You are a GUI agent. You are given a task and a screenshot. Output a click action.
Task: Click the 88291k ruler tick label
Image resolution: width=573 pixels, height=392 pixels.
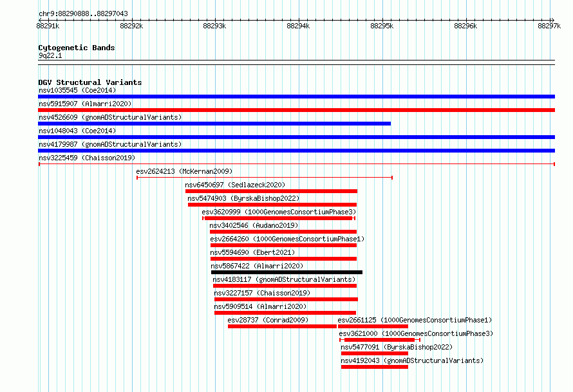pyautogui.click(x=48, y=26)
